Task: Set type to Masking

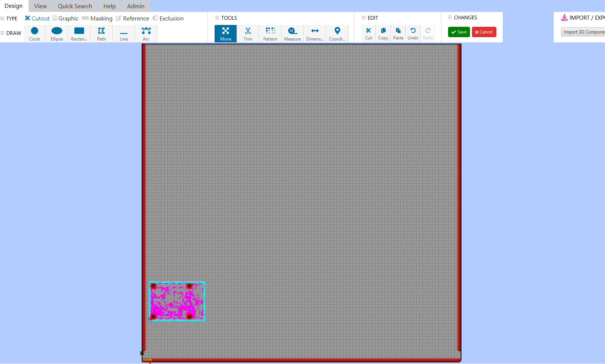Action: pyautogui.click(x=97, y=18)
